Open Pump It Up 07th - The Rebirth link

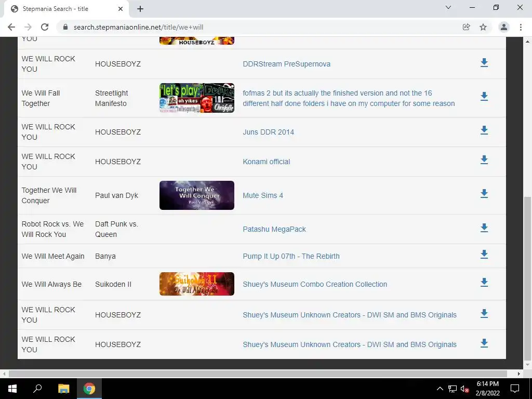[291, 256]
